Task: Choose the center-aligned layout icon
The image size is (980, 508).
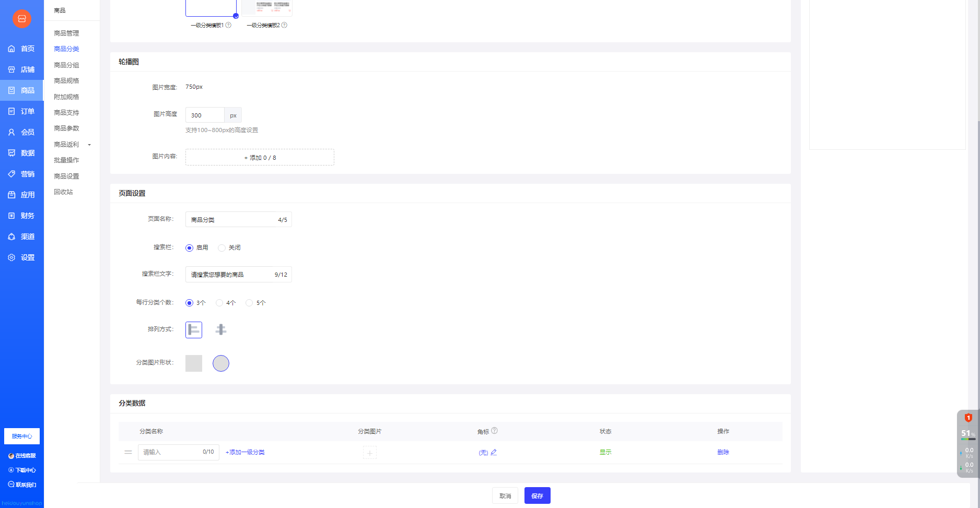Action: [x=221, y=329]
